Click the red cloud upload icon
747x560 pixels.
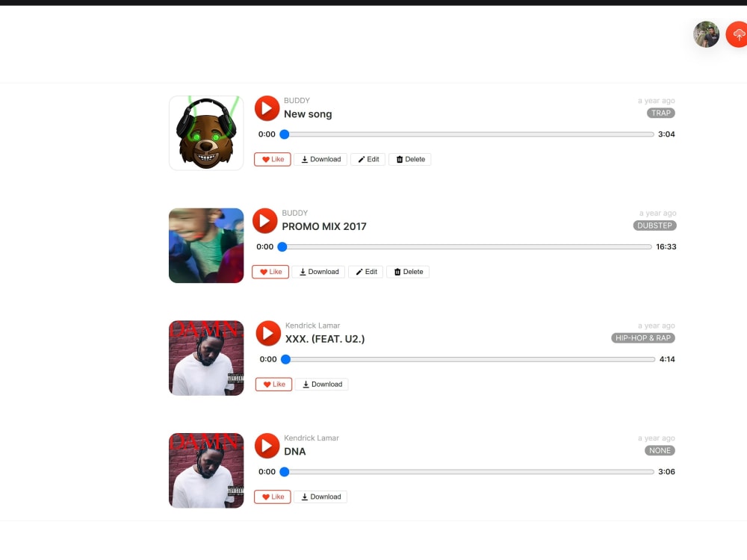(737, 34)
